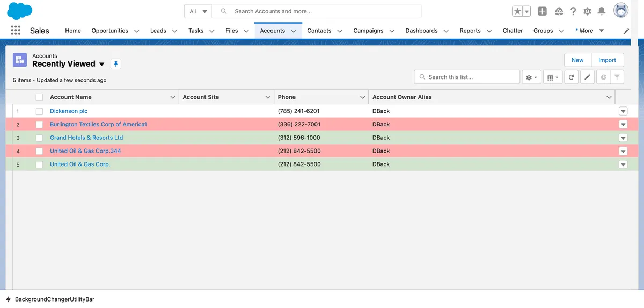Select the United Oil & Gas Corp. checkbox
The width and height of the screenshot is (644, 308).
(39, 164)
